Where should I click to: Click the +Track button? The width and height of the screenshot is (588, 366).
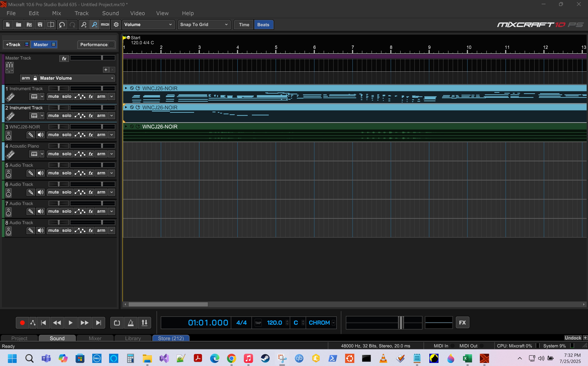pos(17,45)
